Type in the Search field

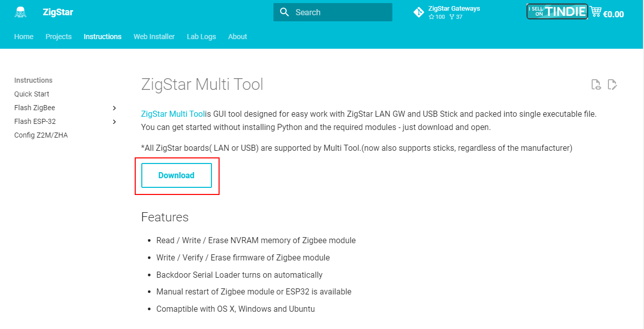[341, 12]
